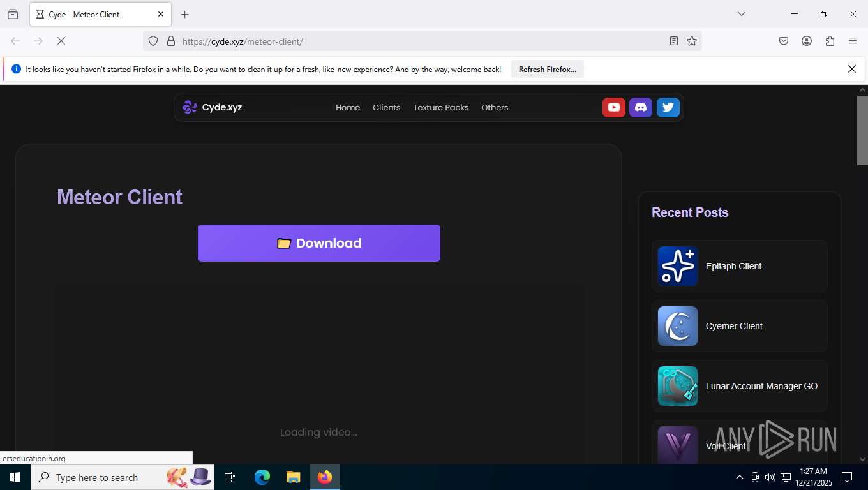Viewport: 868px width, 490px height.
Task: Open the Firefox account icon
Action: coord(807,41)
